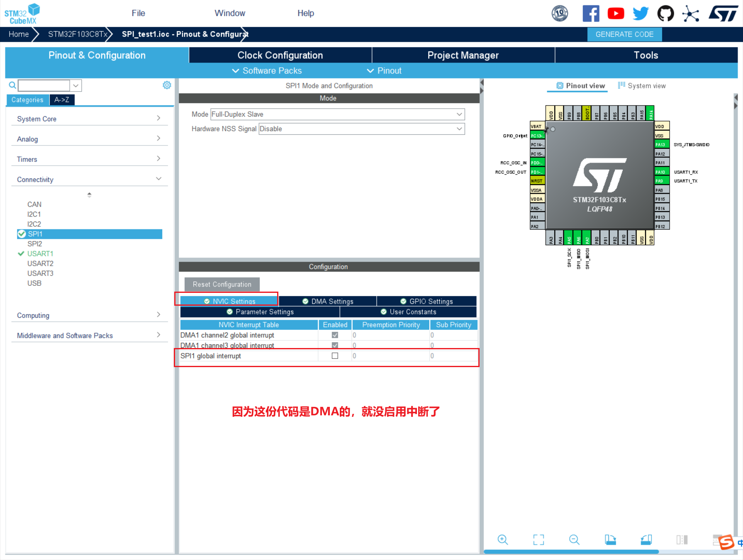This screenshot has height=560, width=743.
Task: Open the Software Packs dropdown menu
Action: (267, 71)
